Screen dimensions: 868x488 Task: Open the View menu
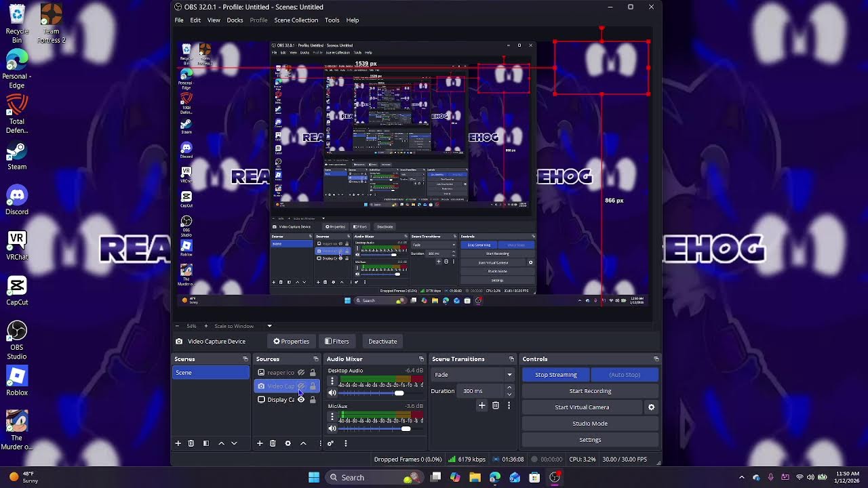click(214, 20)
